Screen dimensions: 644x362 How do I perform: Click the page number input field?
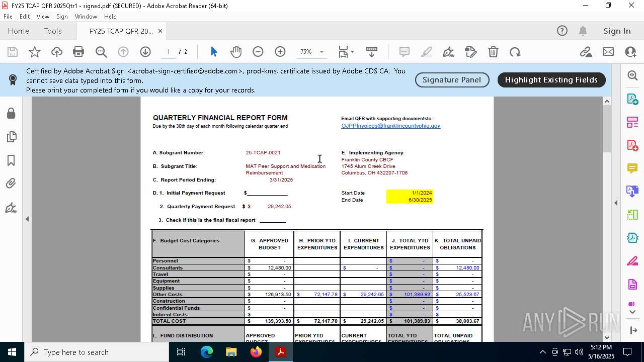click(169, 52)
